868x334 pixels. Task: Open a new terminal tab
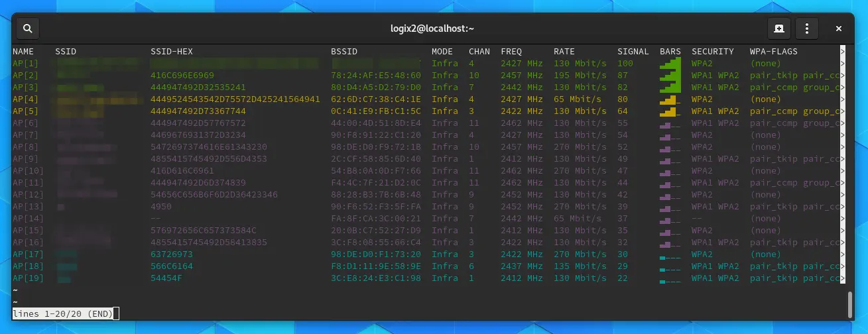click(778, 28)
